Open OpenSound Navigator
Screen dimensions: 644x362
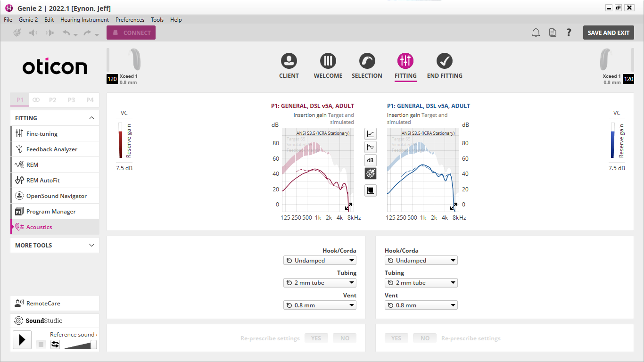(55, 196)
